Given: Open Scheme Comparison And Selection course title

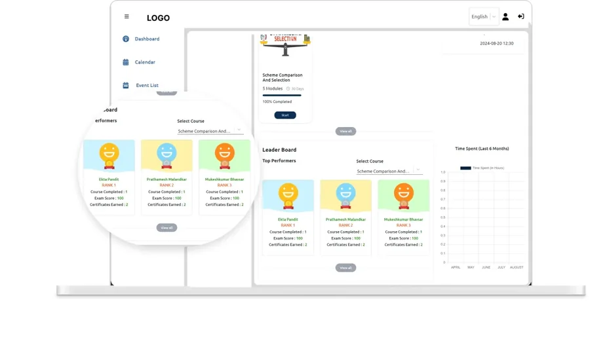Looking at the screenshot, I should click(x=282, y=77).
